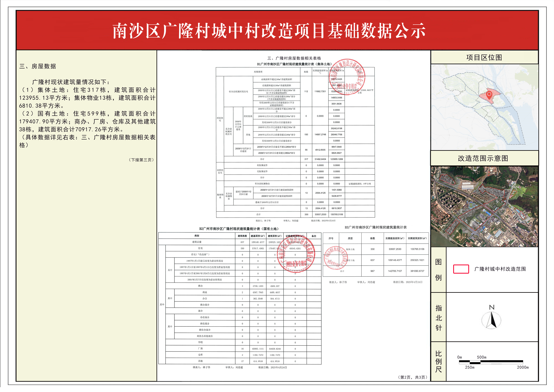
Task: Click cell 4912.8305 in the B1 table
Action: [320, 150]
